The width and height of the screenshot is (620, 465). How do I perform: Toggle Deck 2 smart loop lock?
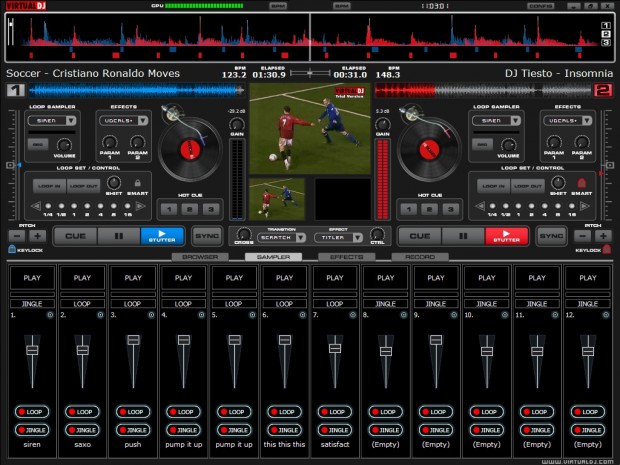tap(581, 183)
